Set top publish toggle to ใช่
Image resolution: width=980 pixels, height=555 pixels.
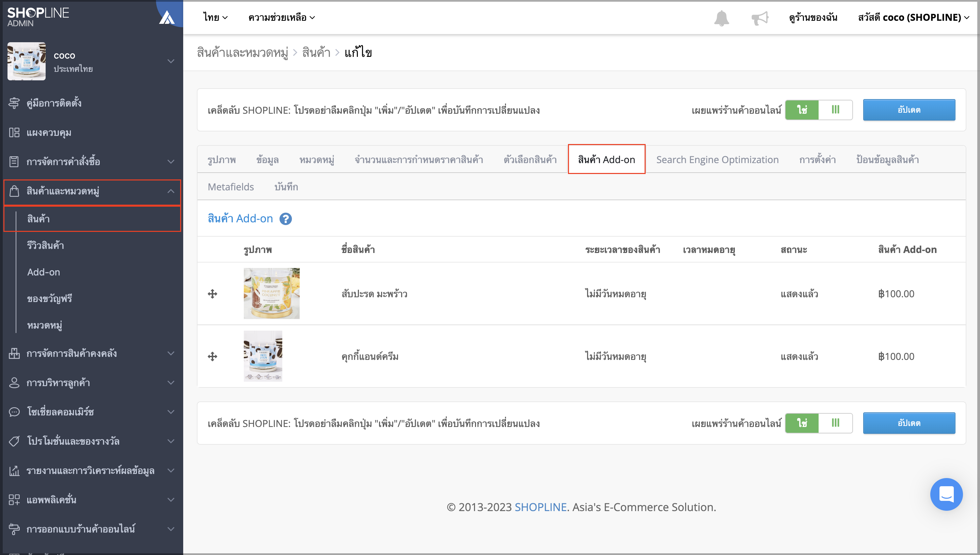point(802,110)
